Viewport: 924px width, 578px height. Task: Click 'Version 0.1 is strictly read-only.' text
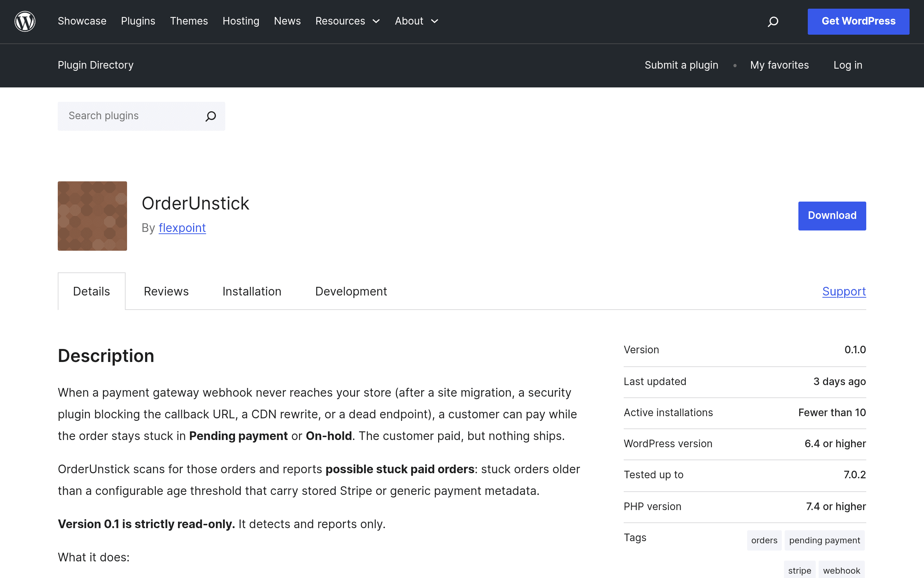coord(147,524)
